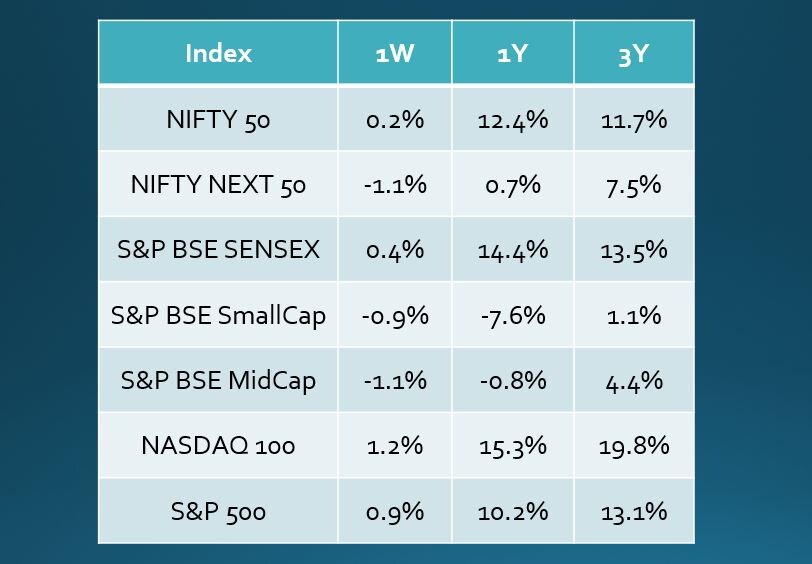Select NASDAQ 100 3Y value 19.8%
The image size is (812, 564).
(634, 446)
